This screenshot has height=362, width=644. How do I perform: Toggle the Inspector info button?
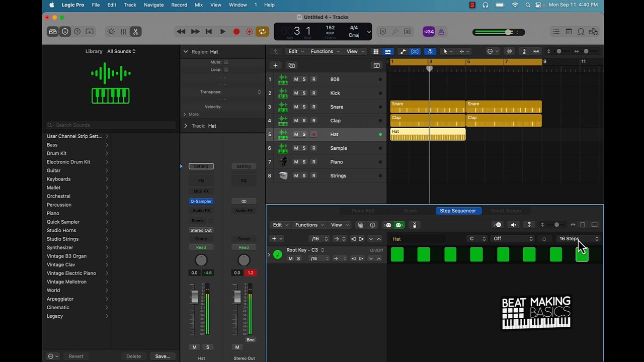tap(65, 32)
